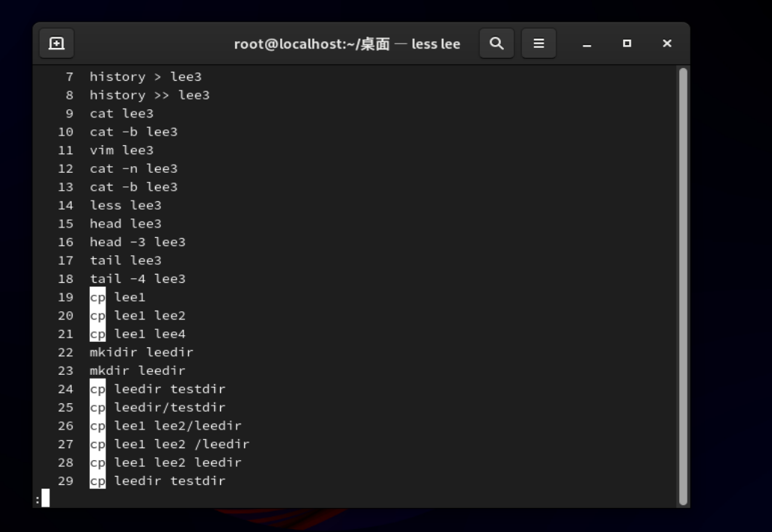This screenshot has height=532, width=772.
Task: Select 'lee1 lee2 leedir' on line 28
Action: click(177, 462)
